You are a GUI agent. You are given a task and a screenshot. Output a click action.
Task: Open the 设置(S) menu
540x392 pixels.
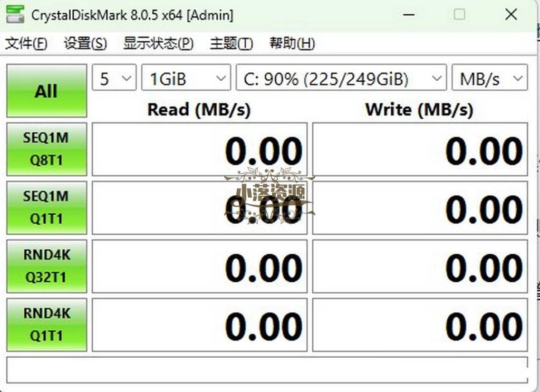pos(85,44)
